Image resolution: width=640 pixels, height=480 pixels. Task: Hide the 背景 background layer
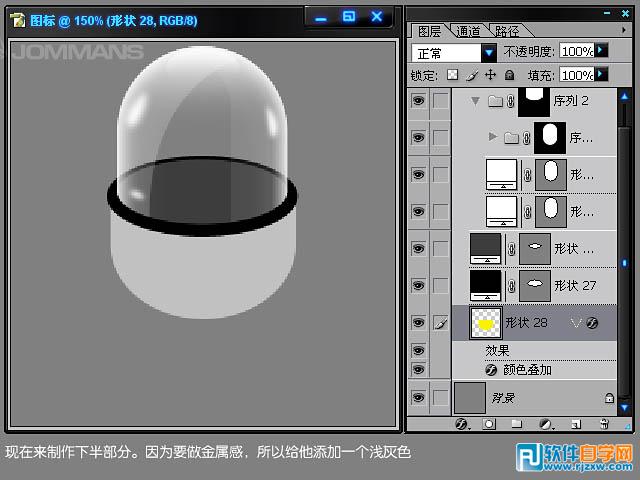pyautogui.click(x=418, y=398)
